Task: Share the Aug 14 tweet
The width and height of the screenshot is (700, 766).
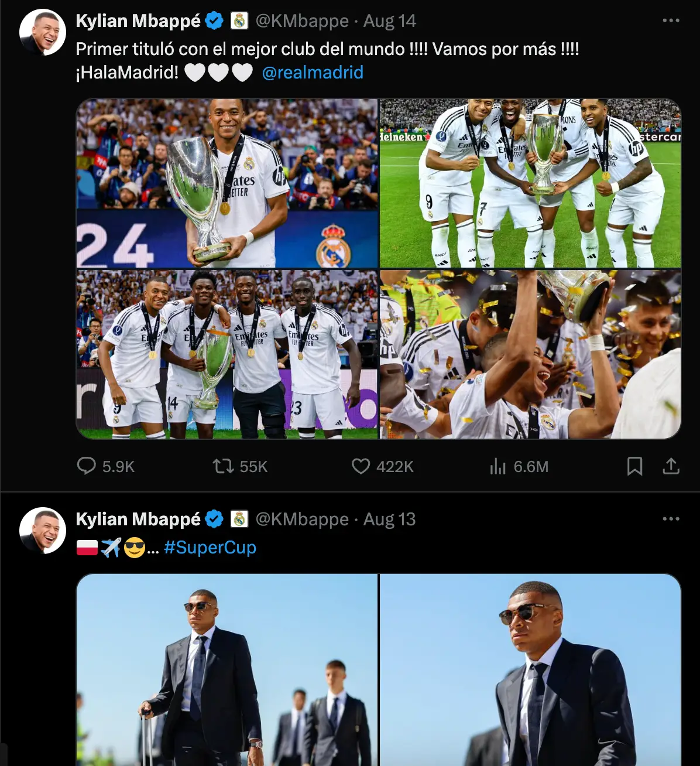Action: 671,466
